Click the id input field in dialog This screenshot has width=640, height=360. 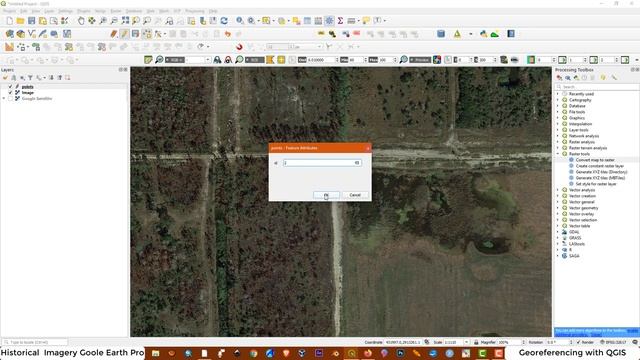(322, 163)
